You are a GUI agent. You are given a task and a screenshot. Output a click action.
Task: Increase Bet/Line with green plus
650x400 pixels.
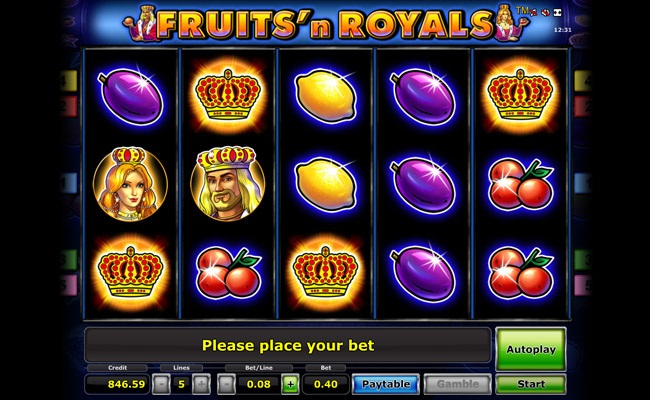click(290, 384)
